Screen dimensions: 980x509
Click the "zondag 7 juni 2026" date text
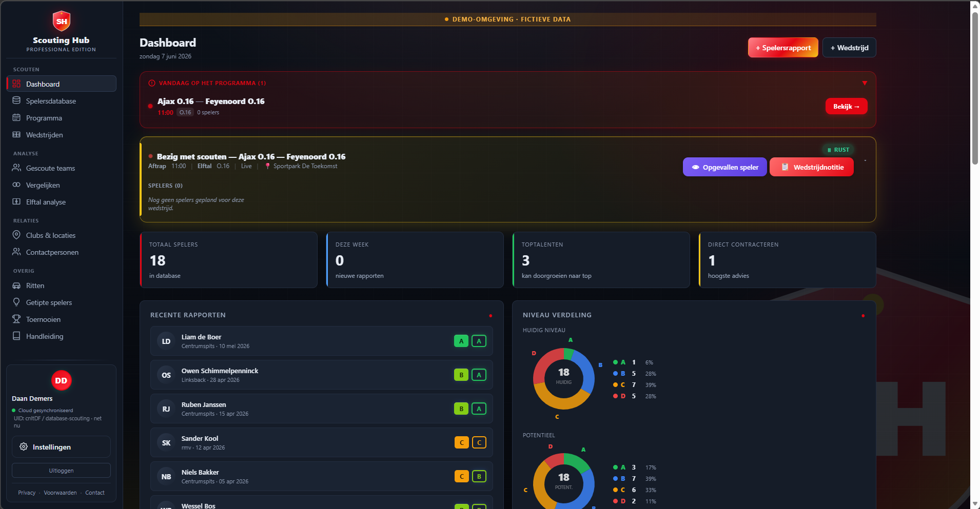coord(165,56)
